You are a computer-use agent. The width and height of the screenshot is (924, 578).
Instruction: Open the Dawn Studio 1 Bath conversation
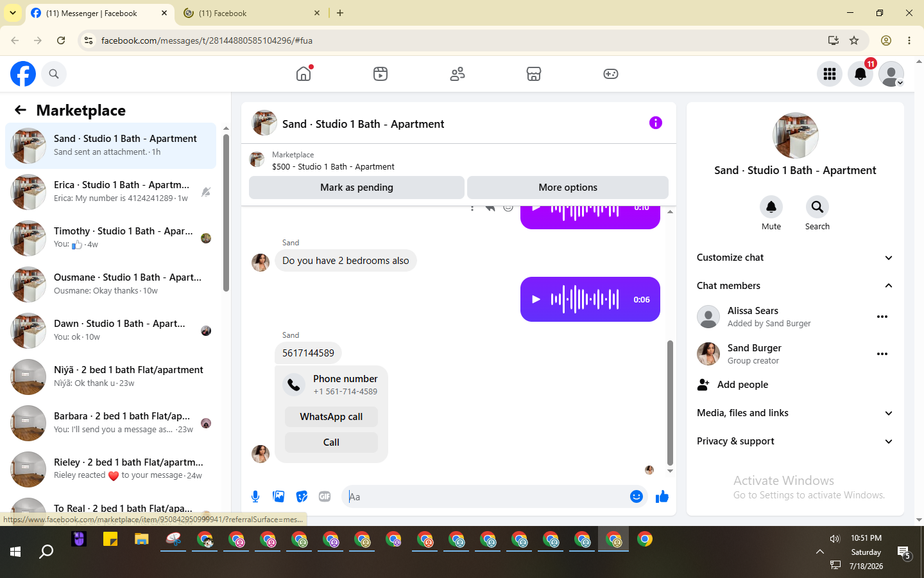110,331
